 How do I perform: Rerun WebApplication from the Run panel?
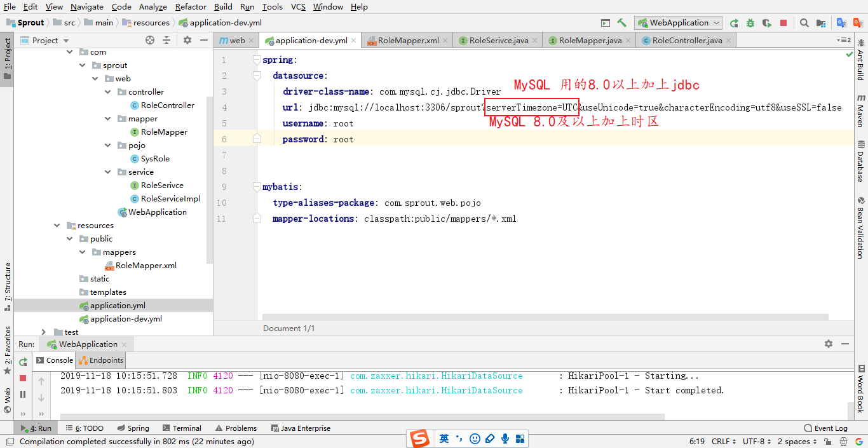pos(23,362)
